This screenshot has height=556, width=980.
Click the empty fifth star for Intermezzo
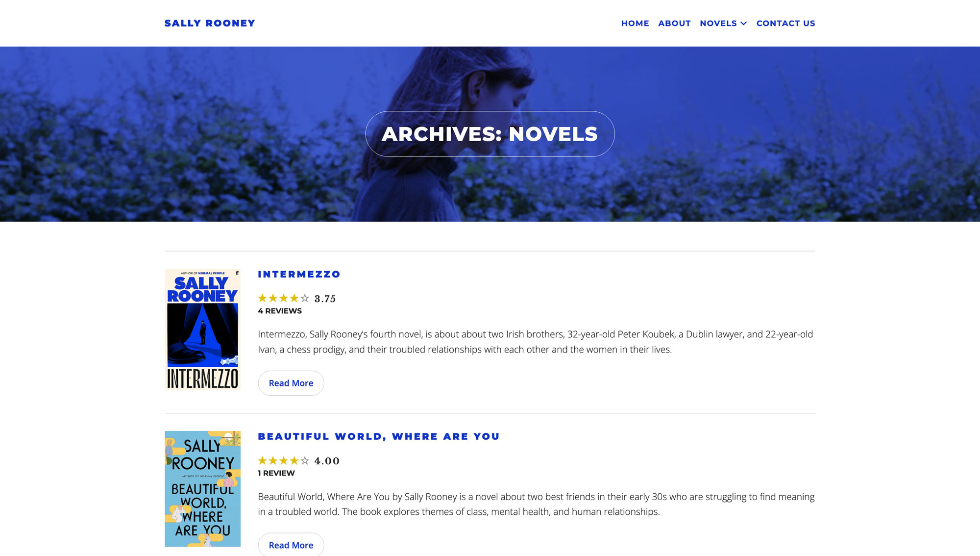tap(305, 298)
